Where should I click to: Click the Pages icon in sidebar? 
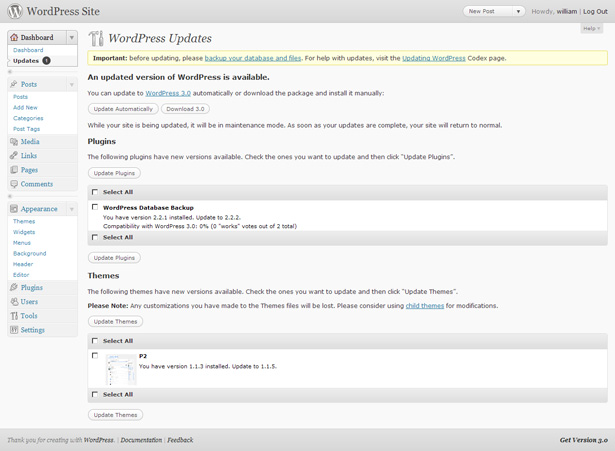14,170
